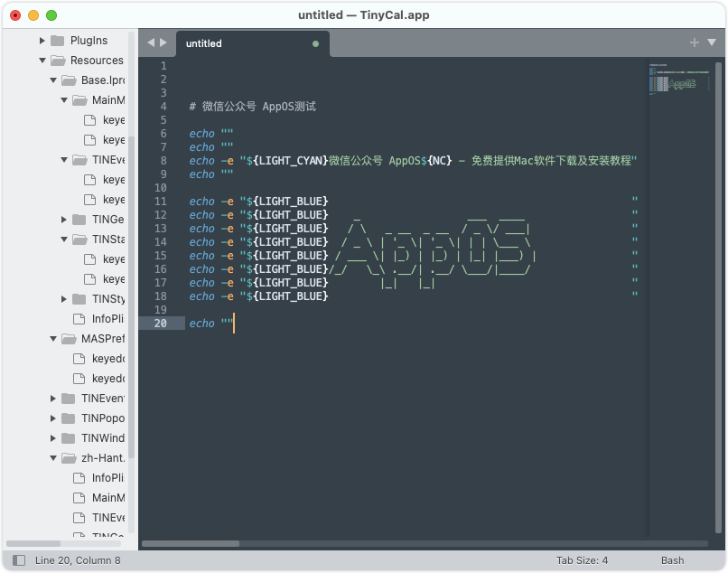Open Tab Size: 4 setting
Screen dimensions: 728x573
click(x=582, y=560)
